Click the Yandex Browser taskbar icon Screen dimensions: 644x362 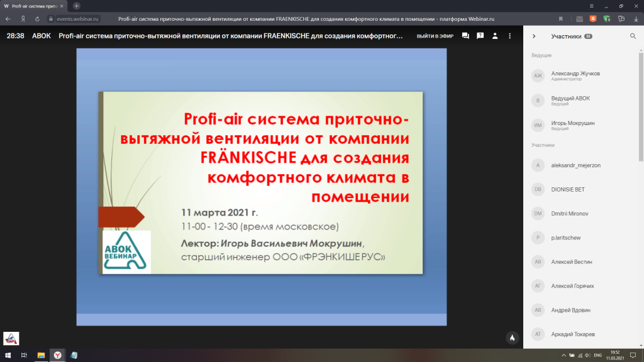click(x=57, y=355)
